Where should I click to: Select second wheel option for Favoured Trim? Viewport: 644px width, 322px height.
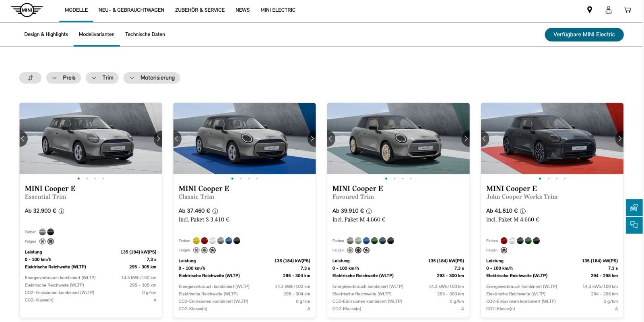click(x=358, y=250)
